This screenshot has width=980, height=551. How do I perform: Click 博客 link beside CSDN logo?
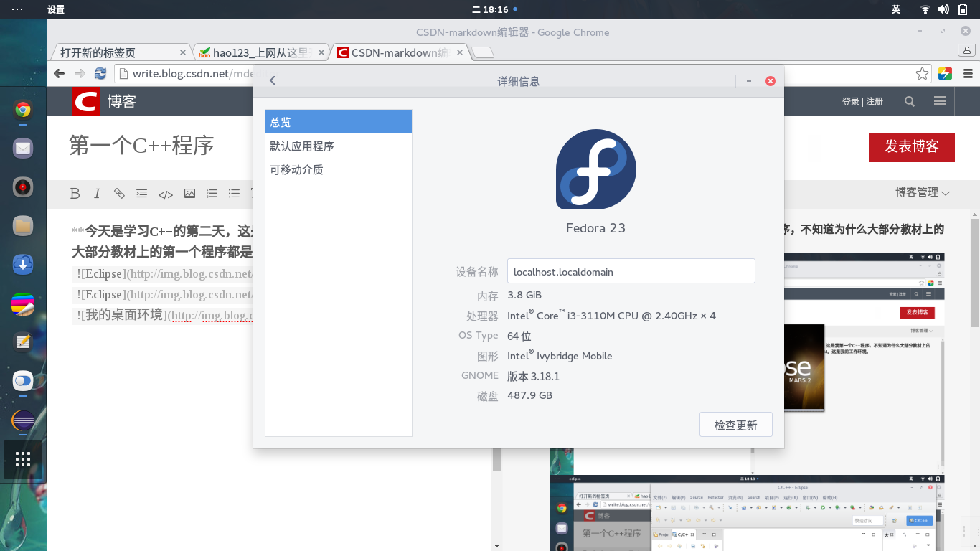pos(122,102)
